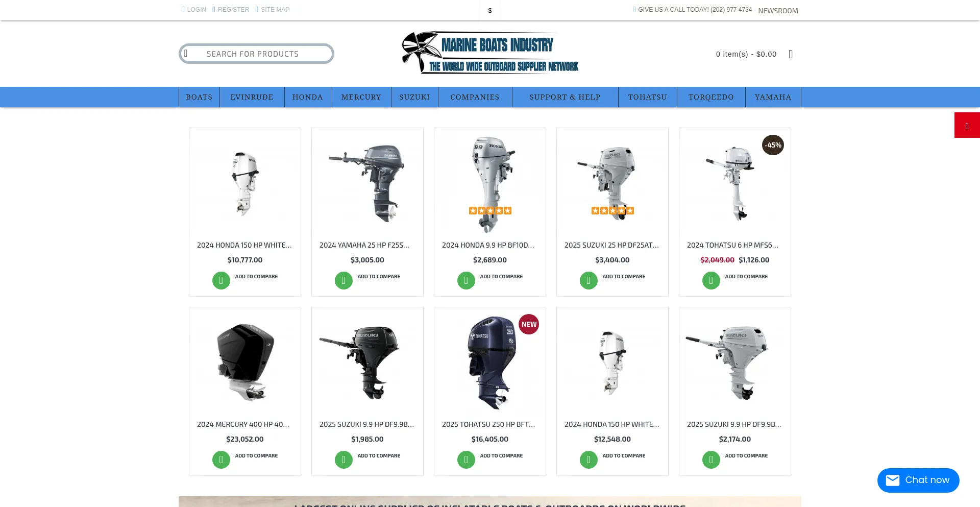Go to the Yamaha category tab
The height and width of the screenshot is (507, 980).
click(773, 97)
